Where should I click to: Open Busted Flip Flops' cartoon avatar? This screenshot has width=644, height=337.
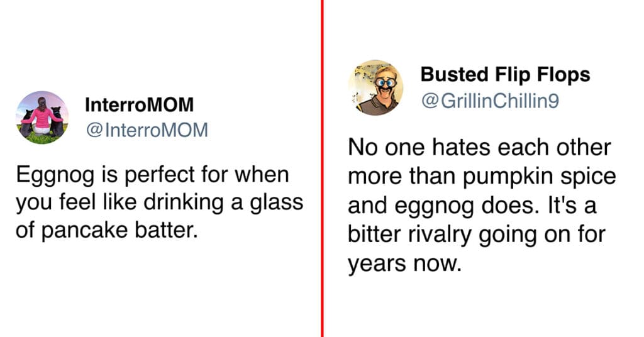coord(376,87)
